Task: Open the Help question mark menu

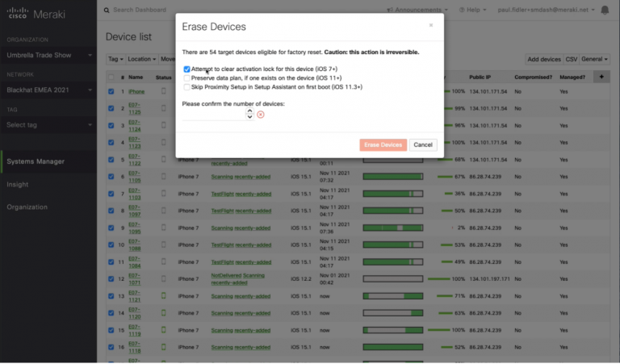Action: [461, 10]
